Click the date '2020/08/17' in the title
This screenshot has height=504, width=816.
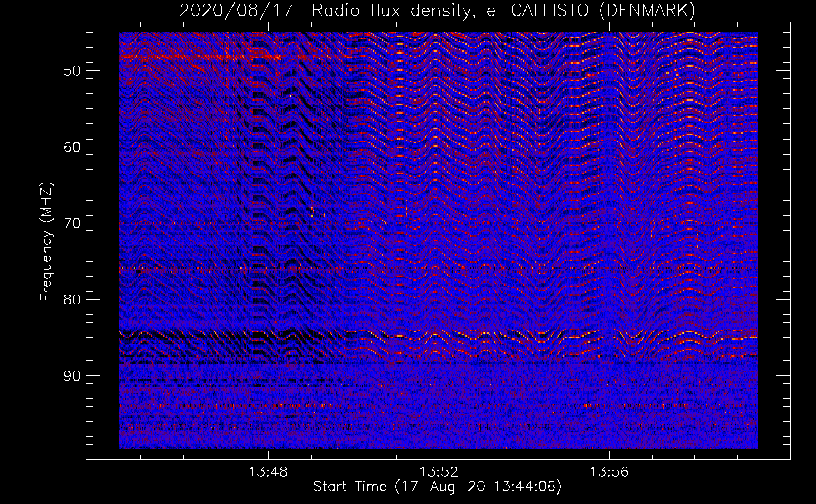(x=236, y=10)
